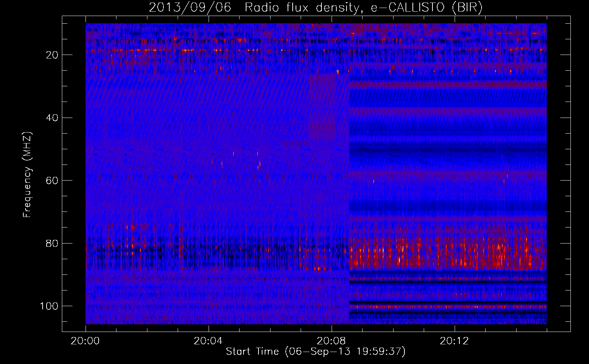Click the 'Frequency (MHZ)' y-axis label
Screen dimensions: 589x364
27,175
